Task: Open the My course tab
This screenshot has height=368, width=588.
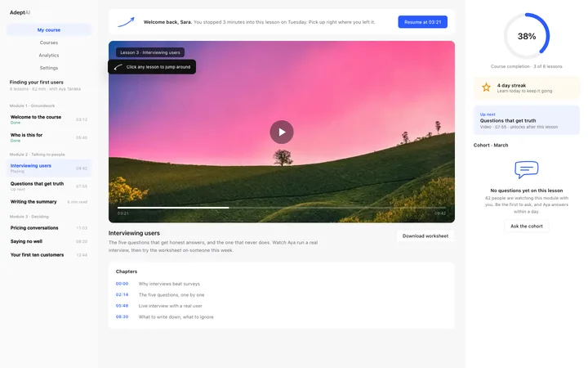Action: (49, 29)
